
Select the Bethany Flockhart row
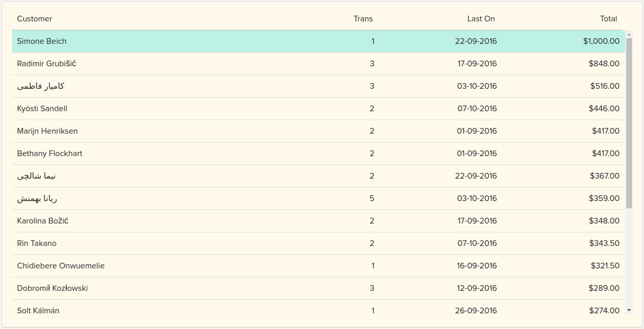tap(50, 154)
